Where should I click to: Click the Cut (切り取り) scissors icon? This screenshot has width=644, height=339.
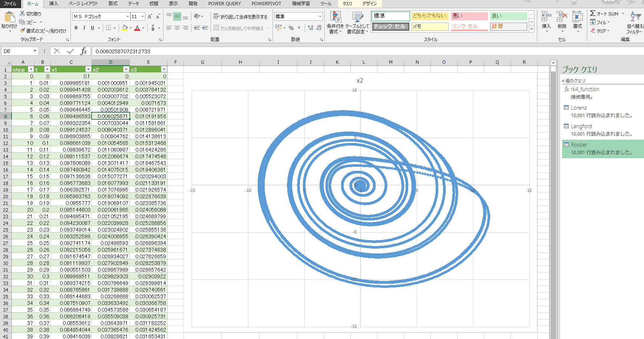22,13
